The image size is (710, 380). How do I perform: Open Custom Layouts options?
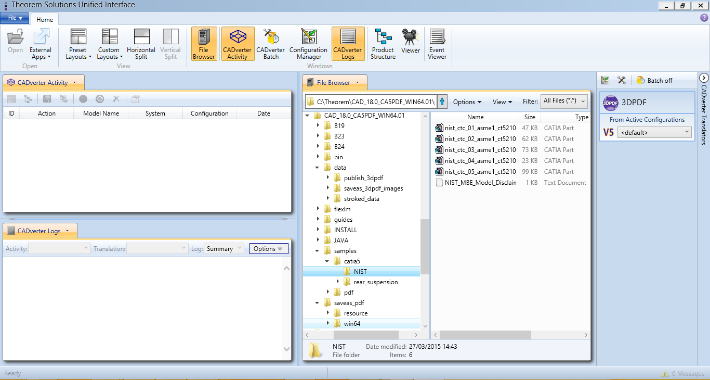pyautogui.click(x=109, y=44)
